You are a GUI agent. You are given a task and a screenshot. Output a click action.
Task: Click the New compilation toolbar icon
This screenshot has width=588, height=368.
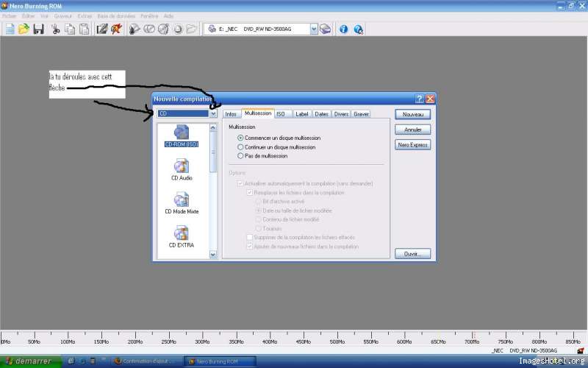pyautogui.click(x=10, y=29)
